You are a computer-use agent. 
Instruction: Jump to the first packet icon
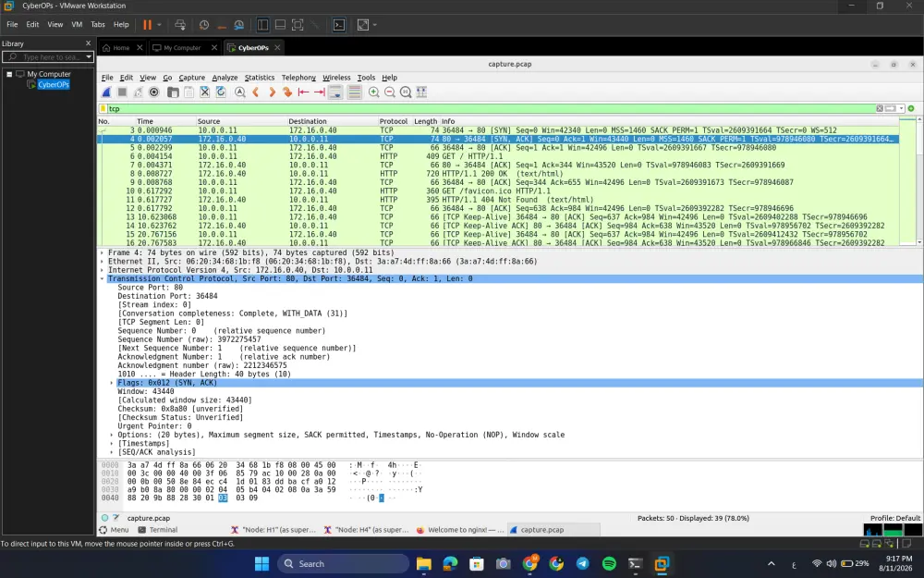303,92
